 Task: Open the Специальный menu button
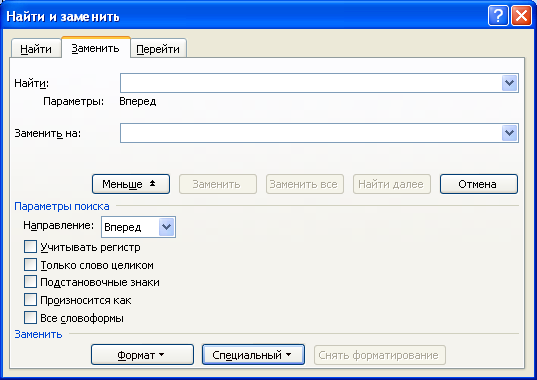[x=253, y=355]
